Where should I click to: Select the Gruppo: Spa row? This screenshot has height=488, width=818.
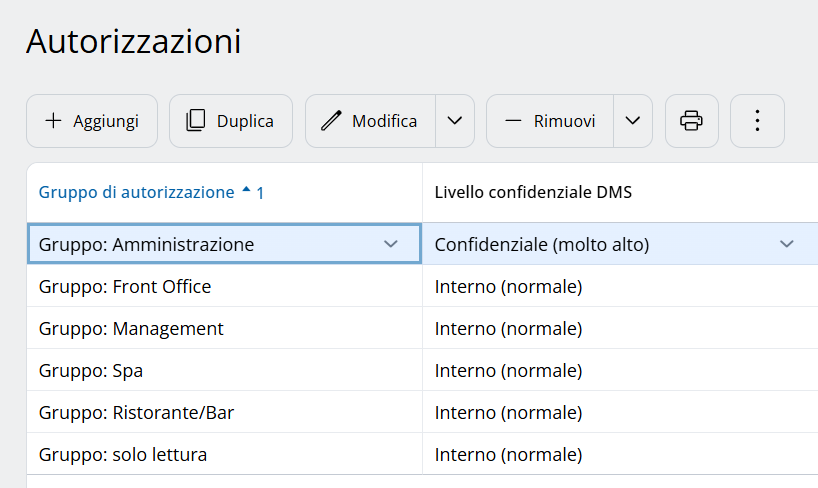423,370
